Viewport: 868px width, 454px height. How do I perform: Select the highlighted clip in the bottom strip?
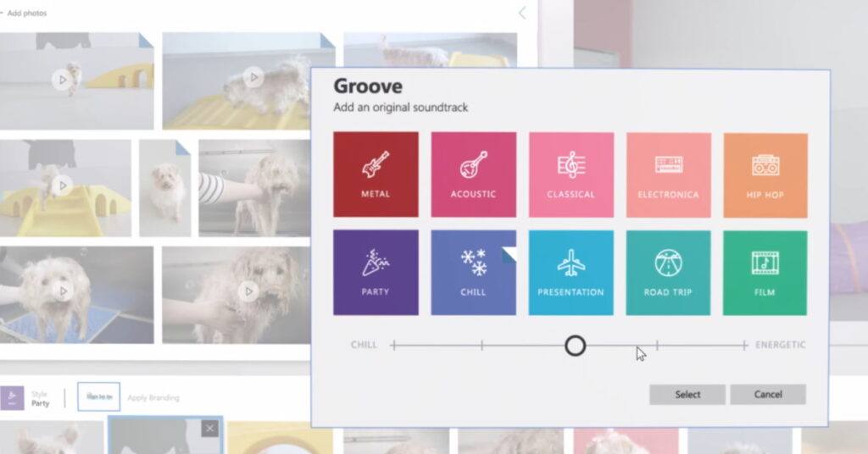[x=165, y=435]
